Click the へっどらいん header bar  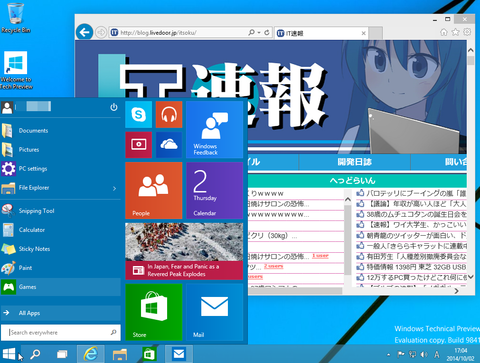[x=357, y=181]
